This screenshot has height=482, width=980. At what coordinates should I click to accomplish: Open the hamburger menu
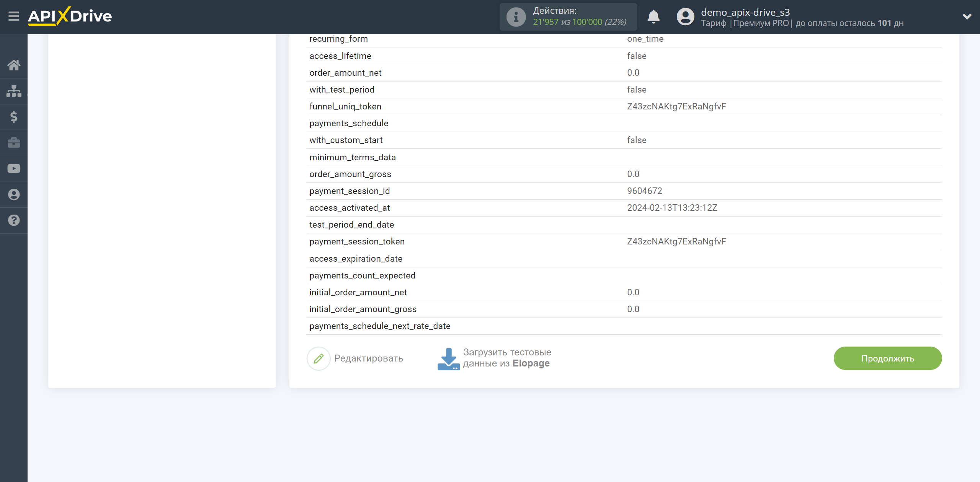pyautogui.click(x=14, y=16)
